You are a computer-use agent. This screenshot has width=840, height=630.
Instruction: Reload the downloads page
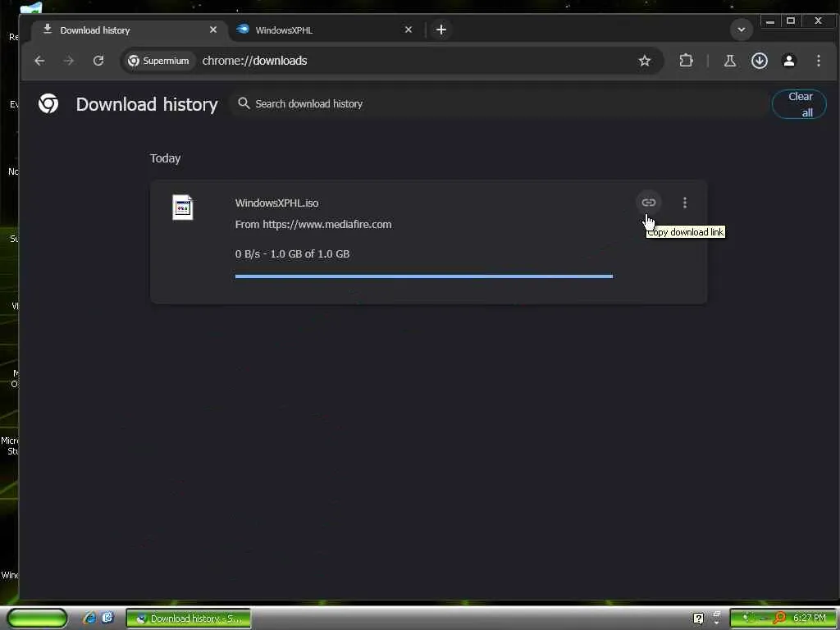point(98,61)
